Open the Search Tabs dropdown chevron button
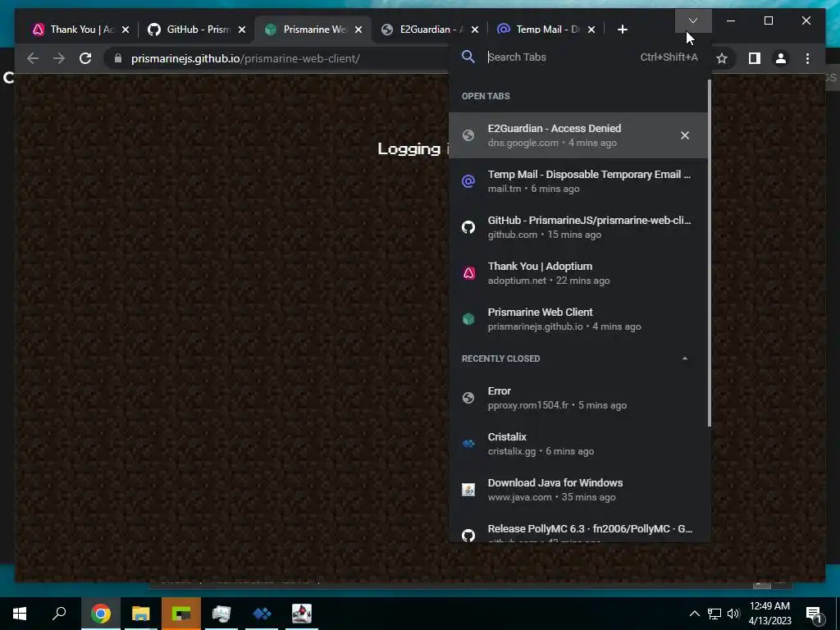The height and width of the screenshot is (630, 840). pos(692,21)
